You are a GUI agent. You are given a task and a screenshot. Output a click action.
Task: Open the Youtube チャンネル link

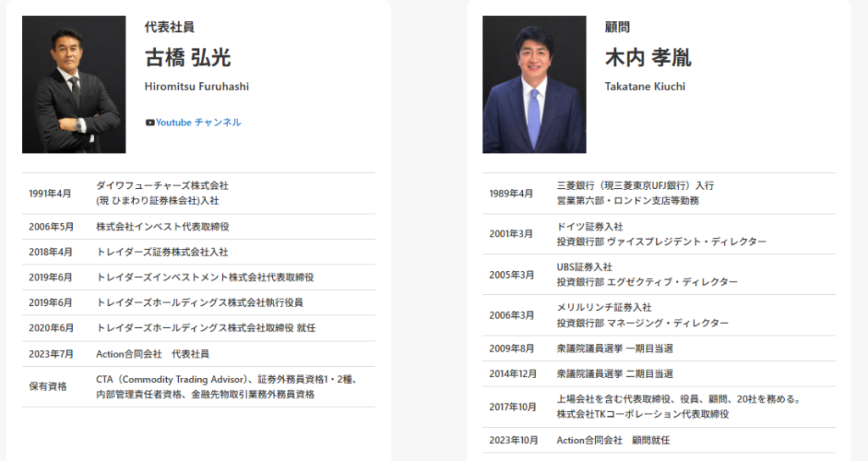coord(198,123)
